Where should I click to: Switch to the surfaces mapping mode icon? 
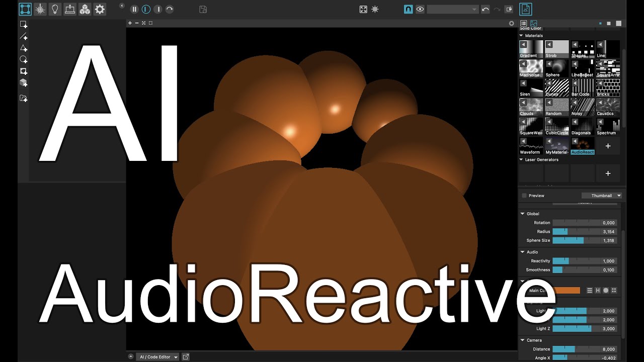point(25,9)
